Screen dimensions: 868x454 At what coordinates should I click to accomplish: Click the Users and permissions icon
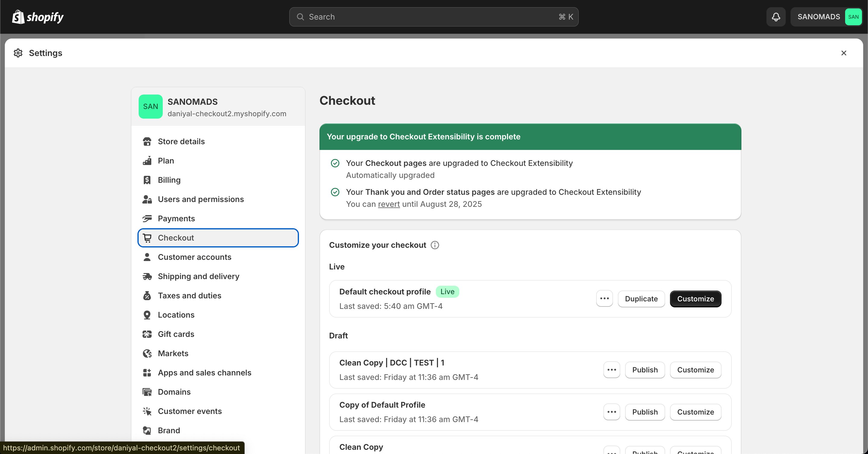pyautogui.click(x=147, y=199)
